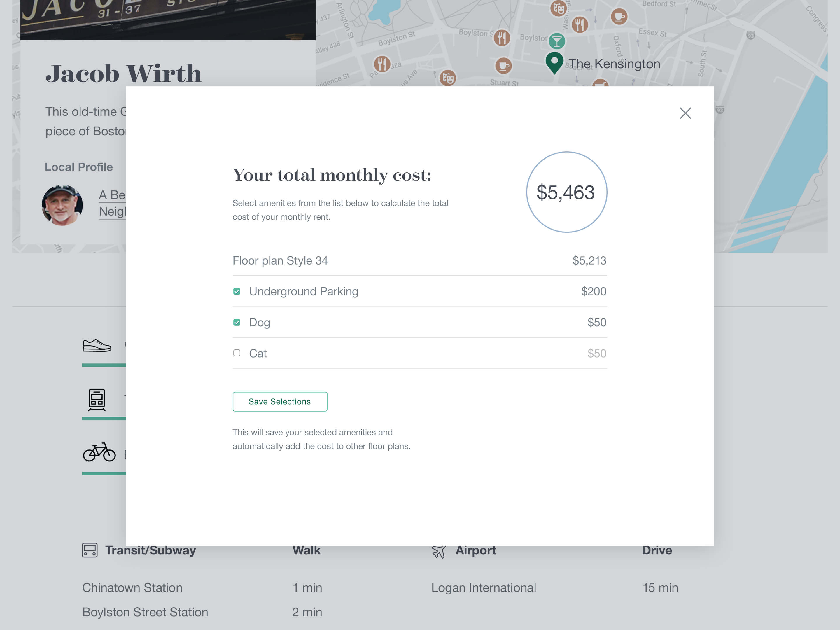Select the train transit icon tab

click(x=97, y=400)
